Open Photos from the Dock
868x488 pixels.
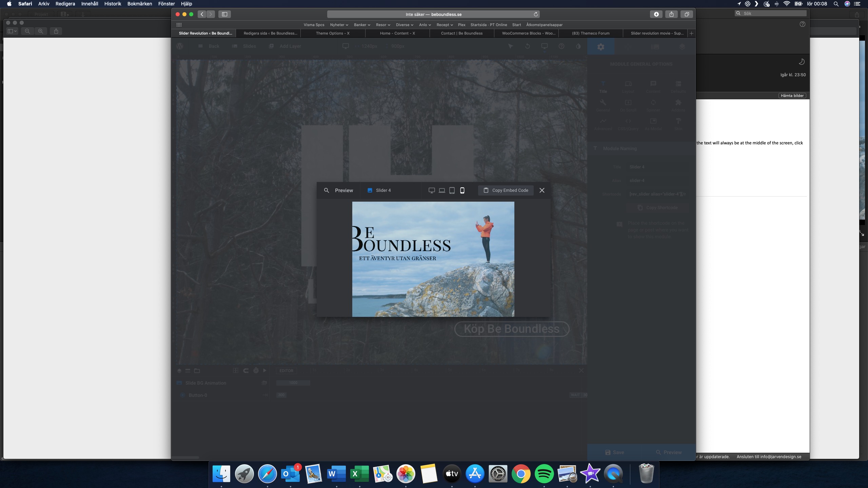coord(406,473)
